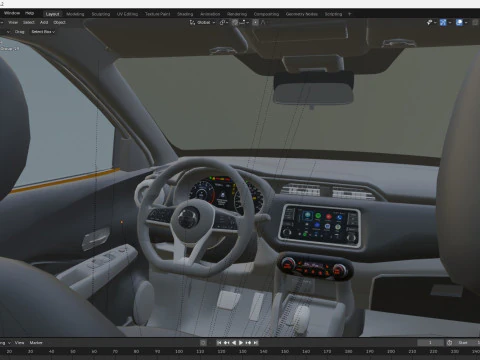Click the Start frame field
The width and height of the screenshot is (480, 360).
[x=467, y=343]
